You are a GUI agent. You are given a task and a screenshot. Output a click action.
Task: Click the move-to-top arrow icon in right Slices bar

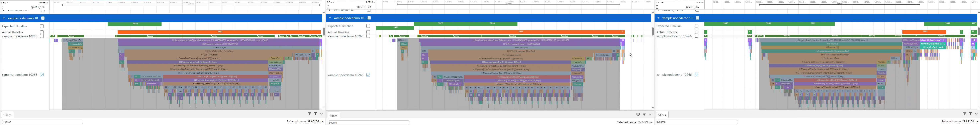pyautogui.click(x=970, y=114)
